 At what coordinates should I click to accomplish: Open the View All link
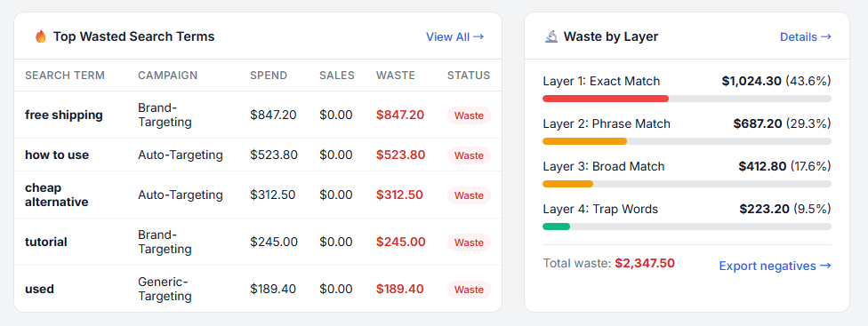point(455,37)
